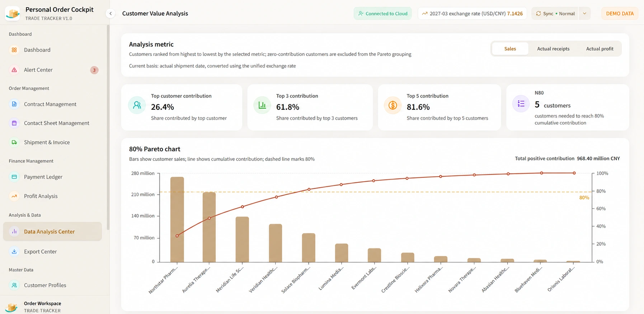Screen dimensions: 644x314
Task: Click the Export Center download icon
Action: pos(14,251)
